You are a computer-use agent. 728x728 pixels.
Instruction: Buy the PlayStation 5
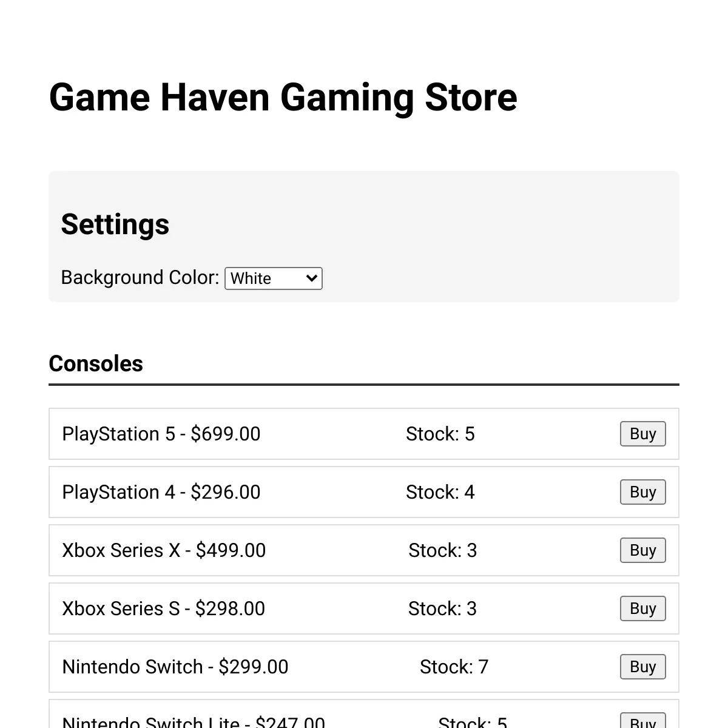pyautogui.click(x=642, y=434)
